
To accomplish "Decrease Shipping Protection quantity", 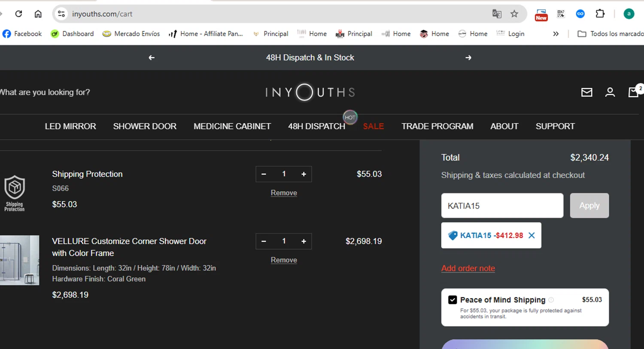I will point(264,174).
